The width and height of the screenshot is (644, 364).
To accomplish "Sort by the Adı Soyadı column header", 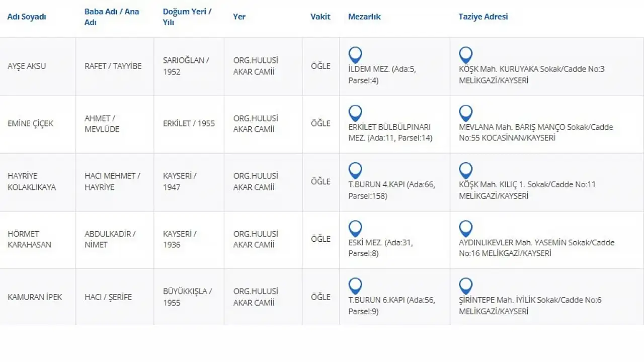I will [x=27, y=17].
